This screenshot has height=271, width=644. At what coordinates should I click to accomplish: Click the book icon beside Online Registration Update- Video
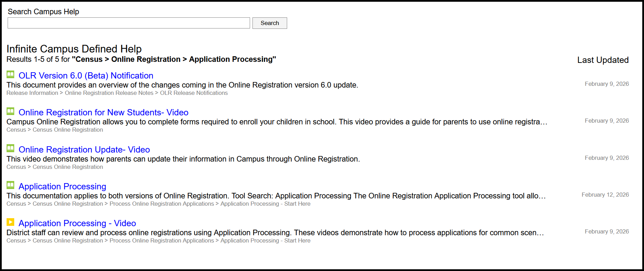(x=10, y=148)
